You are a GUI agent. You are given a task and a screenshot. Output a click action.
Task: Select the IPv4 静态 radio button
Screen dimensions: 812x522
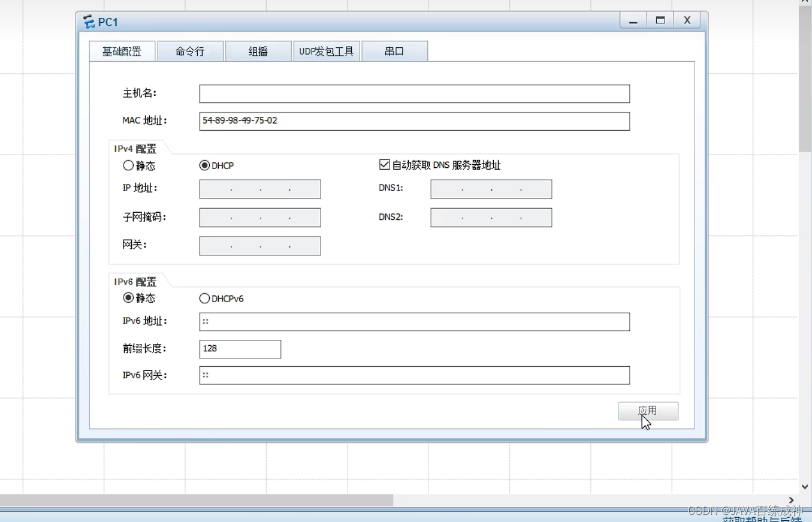[x=128, y=165]
